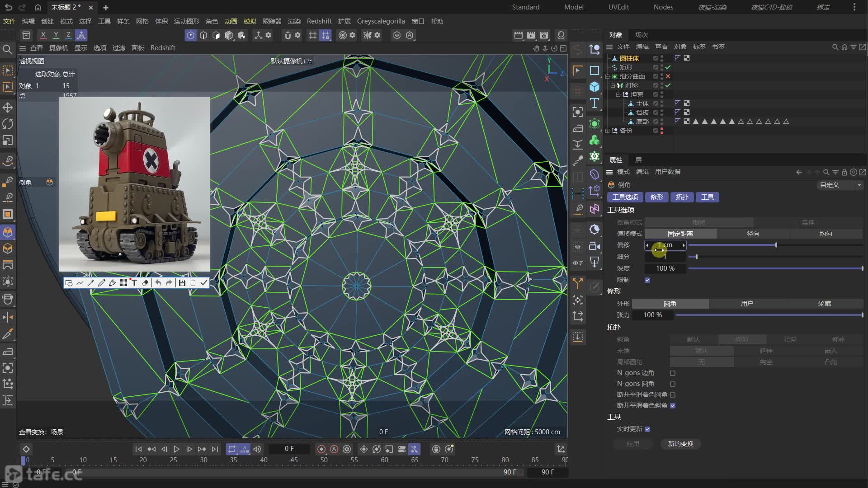Viewport: 868px width, 488px height.
Task: Click the back arrow in Attributes panel
Action: pos(799,172)
